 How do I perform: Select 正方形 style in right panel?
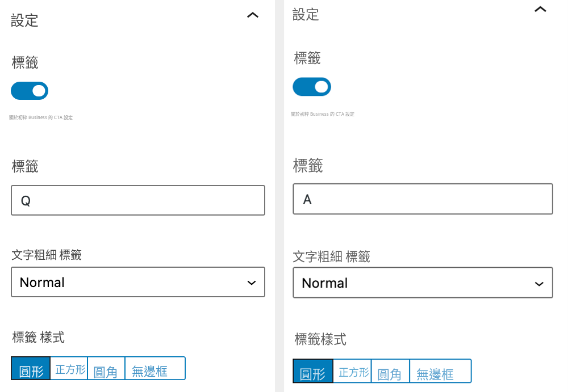[353, 371]
